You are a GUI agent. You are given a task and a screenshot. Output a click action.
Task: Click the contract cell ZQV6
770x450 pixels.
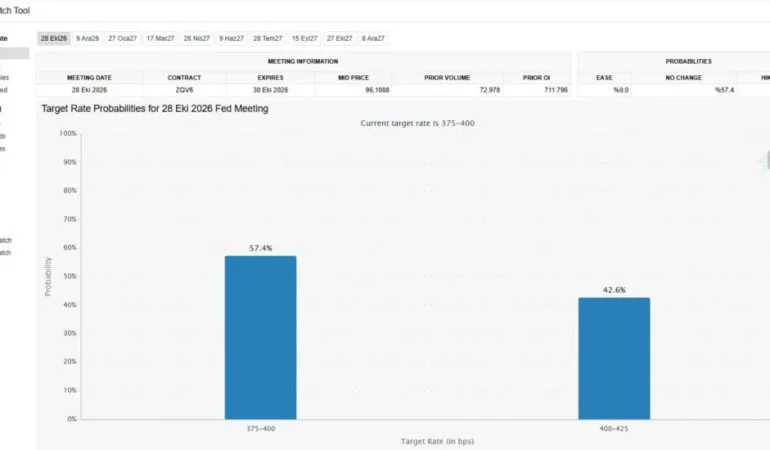pyautogui.click(x=184, y=90)
